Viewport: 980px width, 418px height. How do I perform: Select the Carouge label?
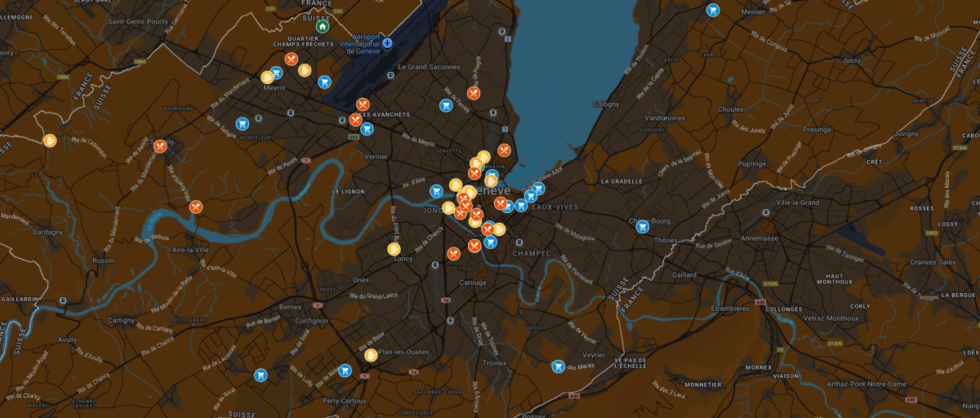(x=473, y=283)
